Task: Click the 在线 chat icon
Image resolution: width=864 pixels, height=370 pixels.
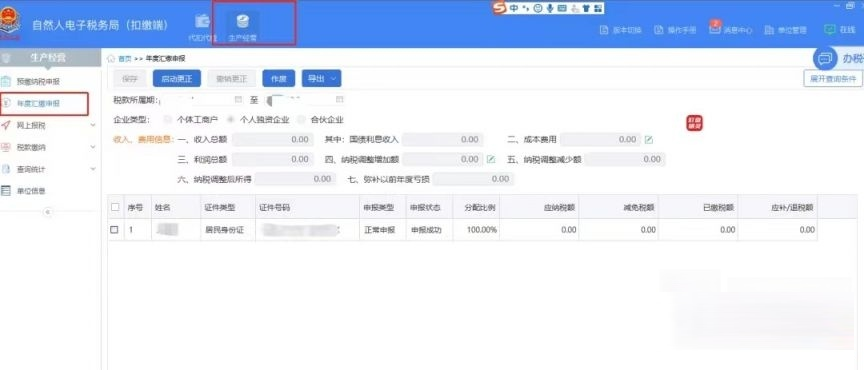Action: [830, 30]
